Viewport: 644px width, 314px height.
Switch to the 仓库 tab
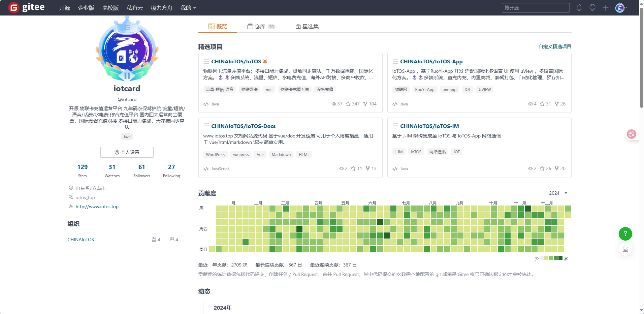tap(261, 26)
